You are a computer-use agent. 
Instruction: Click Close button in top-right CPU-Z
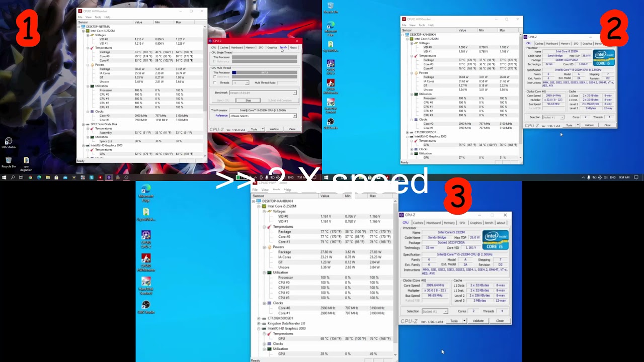pyautogui.click(x=608, y=125)
